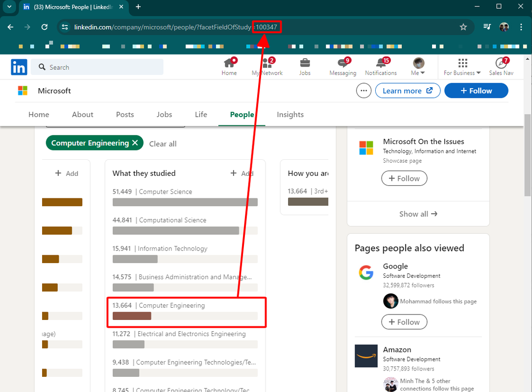Open LinkedIn Home icon in navbar
Viewport: 532px width, 392px height.
click(229, 63)
